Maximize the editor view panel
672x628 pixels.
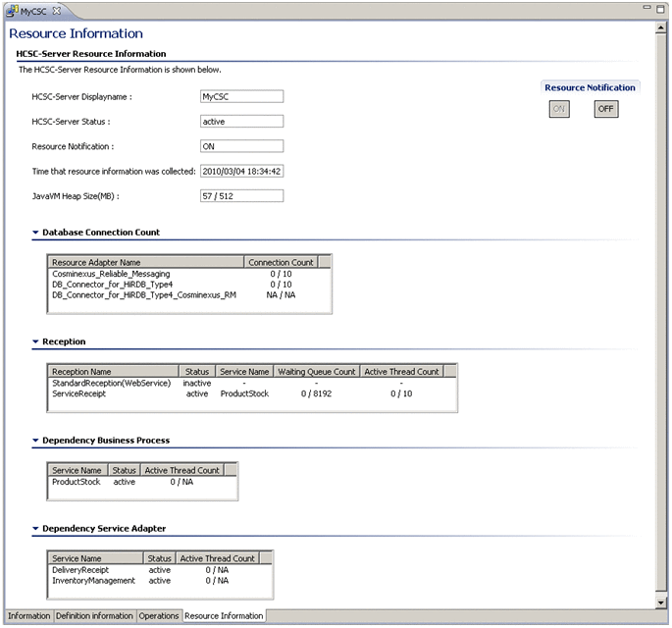pos(660,10)
